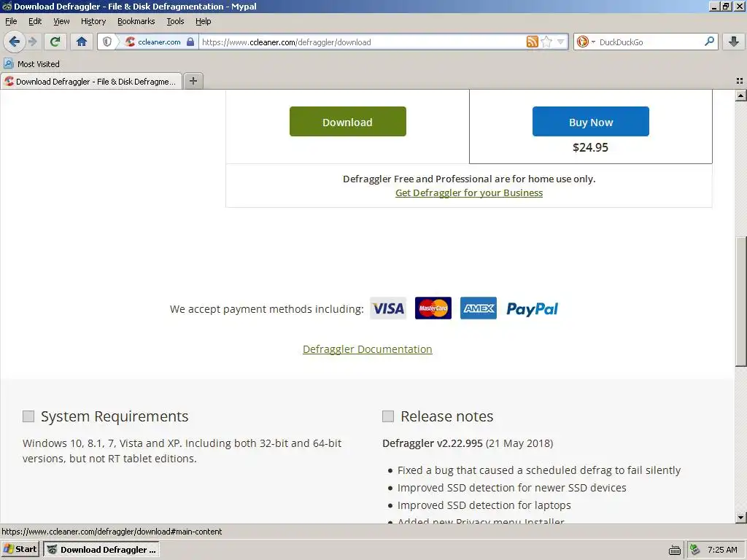The height and width of the screenshot is (560, 747).
Task: Click the vertical scrollbar thumb
Action: pos(740,301)
